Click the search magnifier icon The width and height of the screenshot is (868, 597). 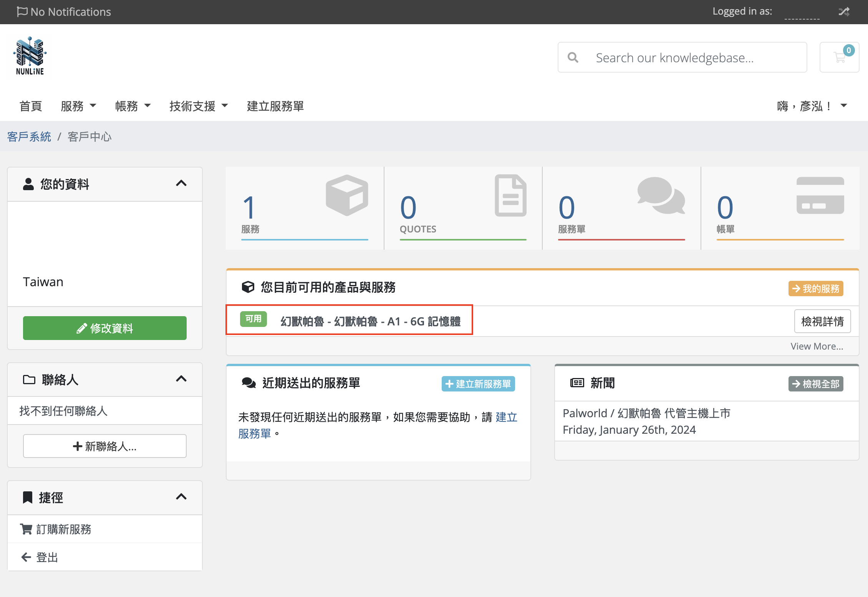click(x=573, y=58)
